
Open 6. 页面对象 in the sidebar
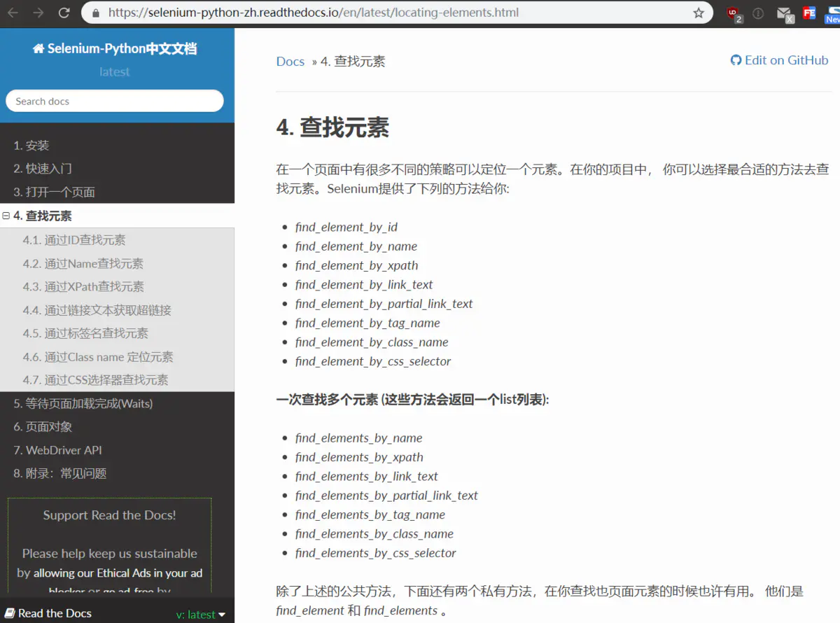43,426
